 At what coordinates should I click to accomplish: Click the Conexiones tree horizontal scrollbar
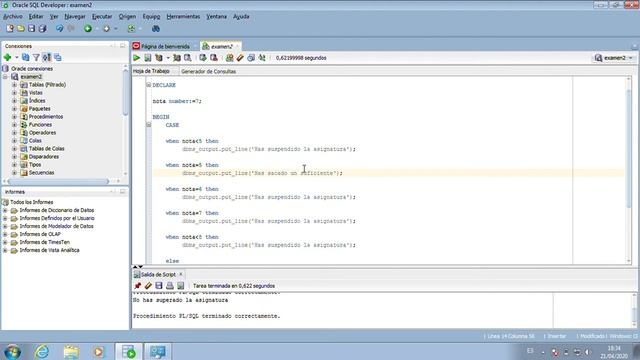pyautogui.click(x=58, y=181)
